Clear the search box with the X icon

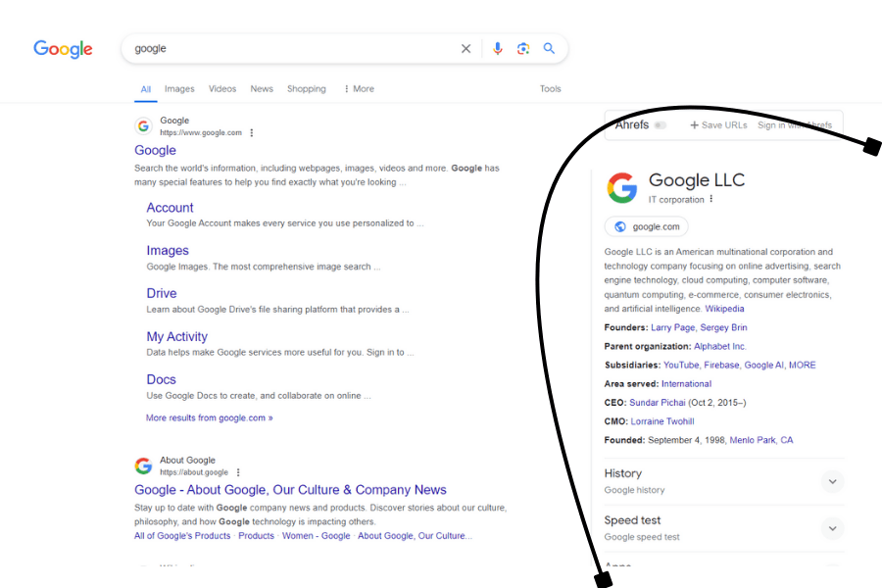click(x=465, y=49)
